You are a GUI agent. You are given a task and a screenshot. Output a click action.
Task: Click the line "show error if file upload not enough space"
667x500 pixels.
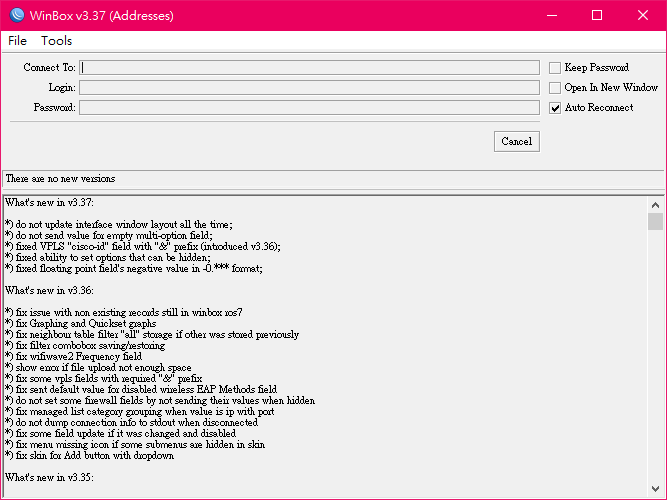(98, 368)
